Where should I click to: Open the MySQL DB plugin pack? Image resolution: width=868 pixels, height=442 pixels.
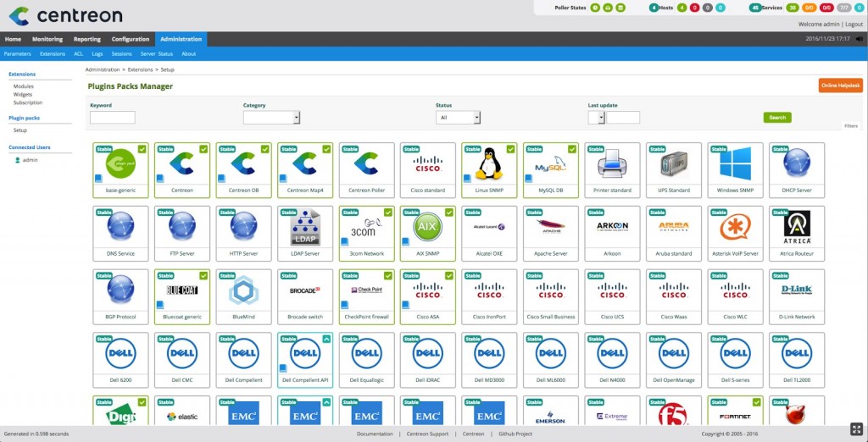(551, 170)
